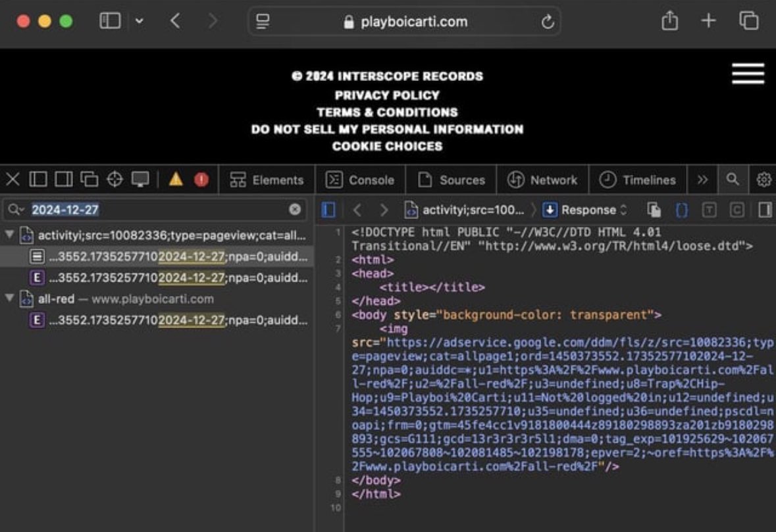The height and width of the screenshot is (532, 776).
Task: Switch to the Timelines tab
Action: pos(637,180)
